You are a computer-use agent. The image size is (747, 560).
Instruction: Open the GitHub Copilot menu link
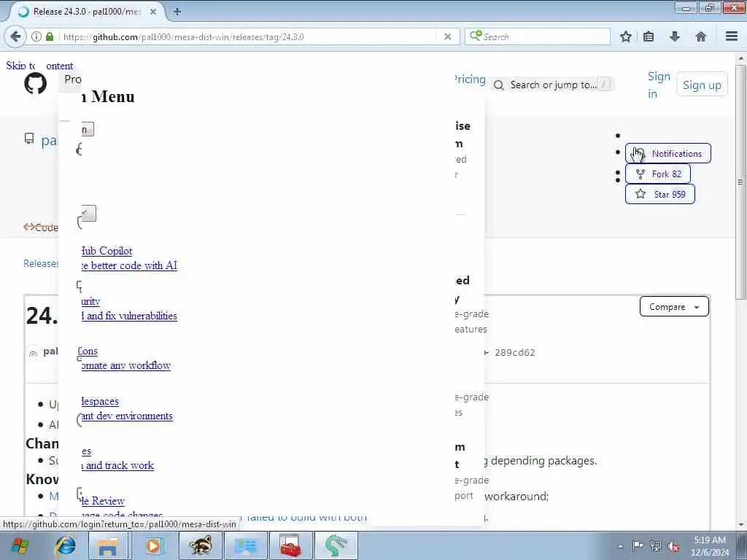click(x=107, y=251)
